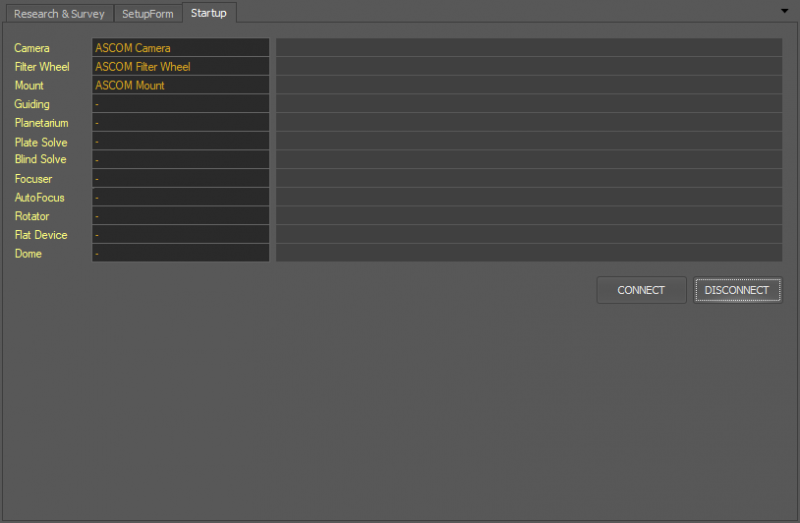Screen dimensions: 800x523
Task: Click the Guiding device field
Action: [181, 104]
